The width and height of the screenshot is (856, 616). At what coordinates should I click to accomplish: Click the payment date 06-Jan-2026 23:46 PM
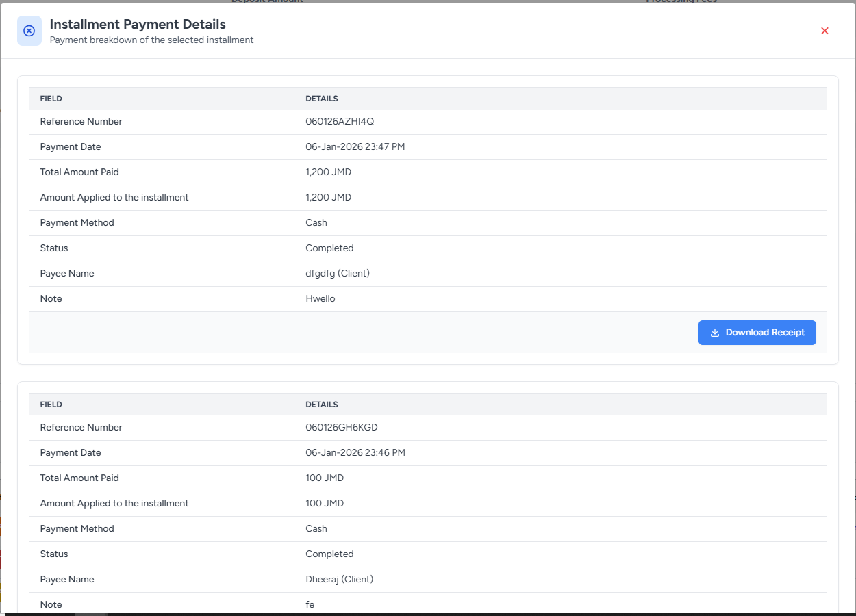click(355, 453)
